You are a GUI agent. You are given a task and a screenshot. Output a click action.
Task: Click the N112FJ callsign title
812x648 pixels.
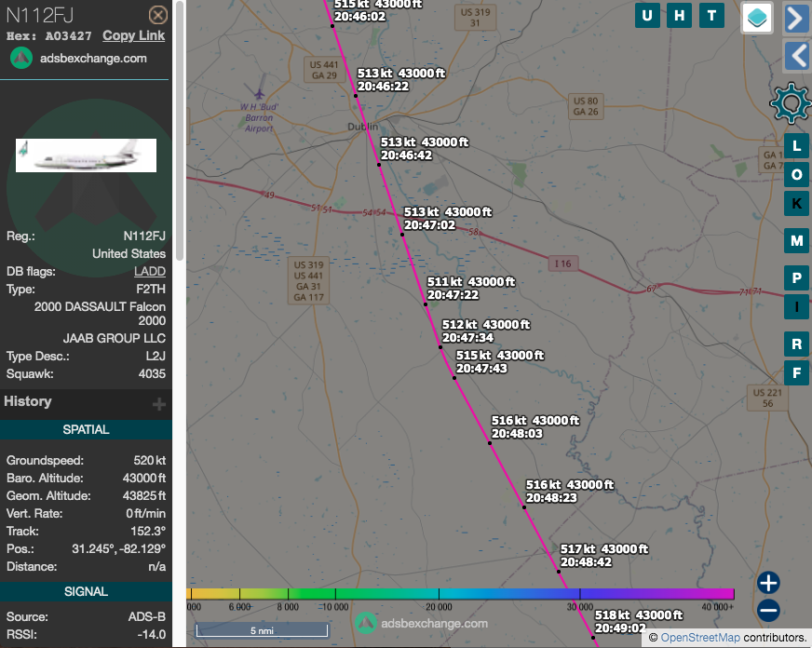click(40, 16)
